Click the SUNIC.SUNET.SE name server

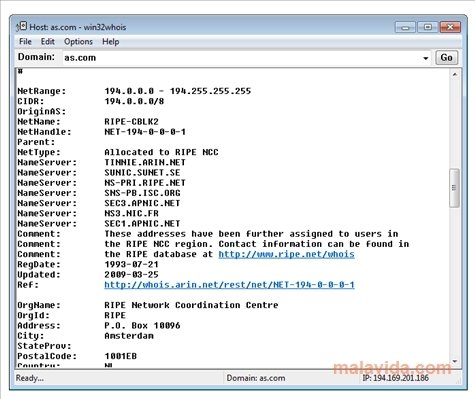point(142,172)
